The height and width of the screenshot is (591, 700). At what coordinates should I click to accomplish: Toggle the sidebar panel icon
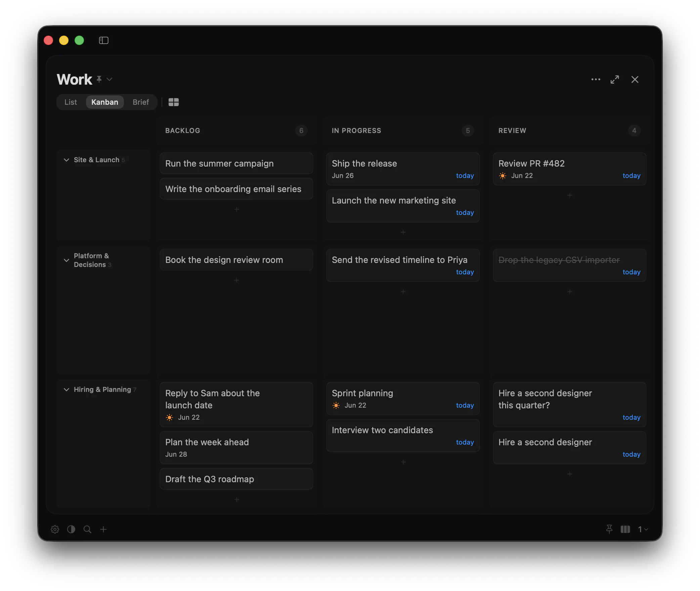(x=103, y=40)
